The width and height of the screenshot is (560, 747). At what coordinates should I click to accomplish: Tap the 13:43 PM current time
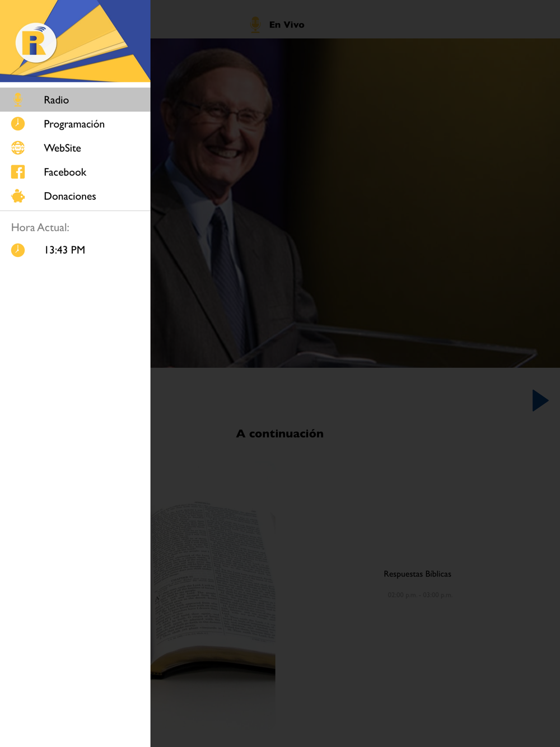tap(65, 250)
